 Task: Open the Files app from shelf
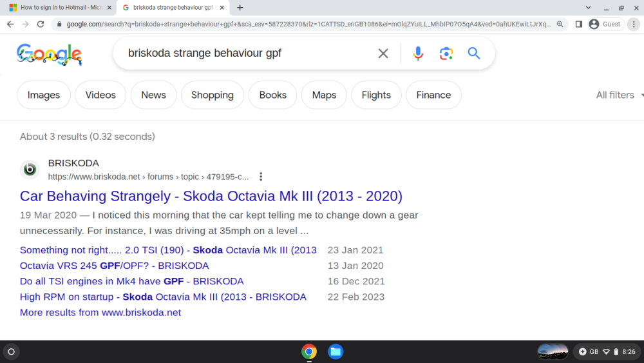[x=336, y=351]
